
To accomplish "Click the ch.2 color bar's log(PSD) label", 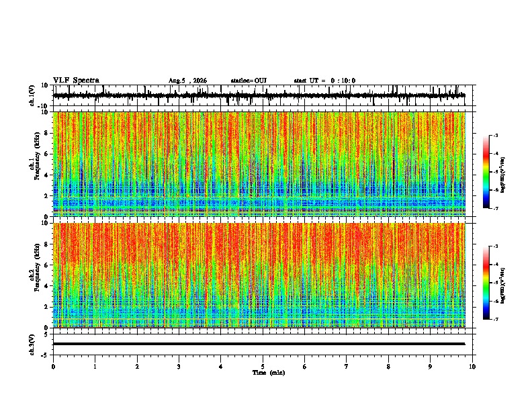I will (x=503, y=285).
